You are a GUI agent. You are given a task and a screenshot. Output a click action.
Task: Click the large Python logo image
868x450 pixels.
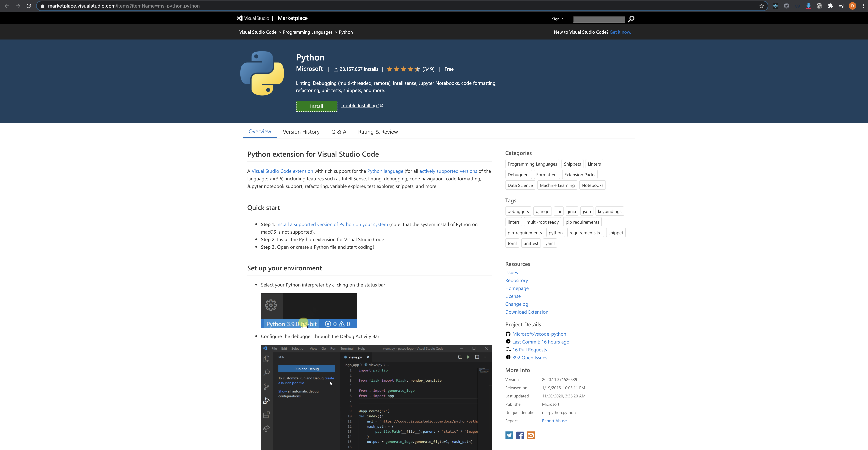tap(262, 73)
